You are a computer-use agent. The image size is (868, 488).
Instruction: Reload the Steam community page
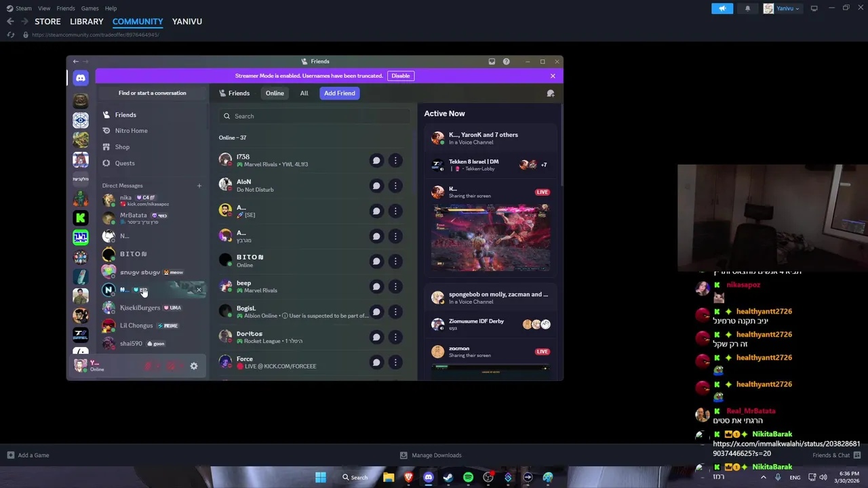click(x=11, y=35)
